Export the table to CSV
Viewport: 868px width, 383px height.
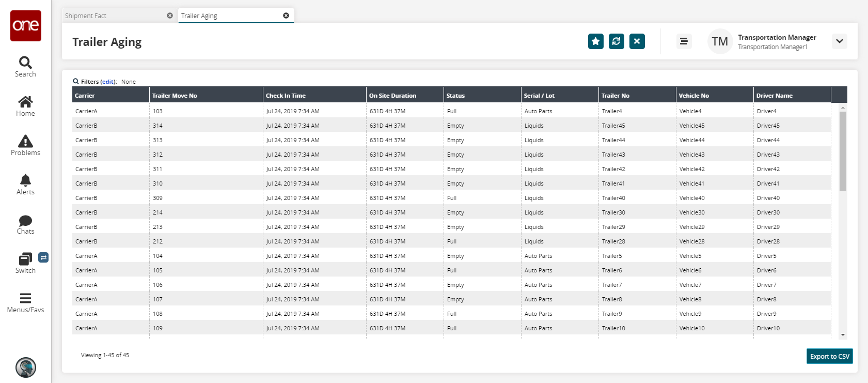[829, 356]
